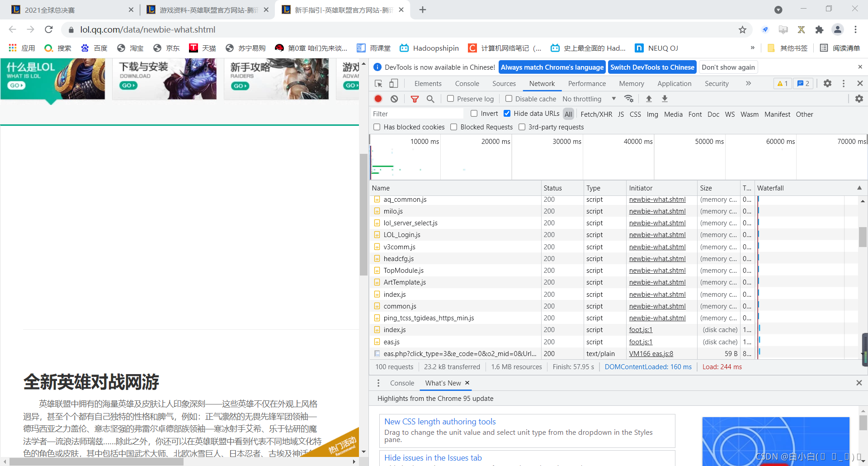Clear the network log
The image size is (868, 466).
pyautogui.click(x=394, y=99)
